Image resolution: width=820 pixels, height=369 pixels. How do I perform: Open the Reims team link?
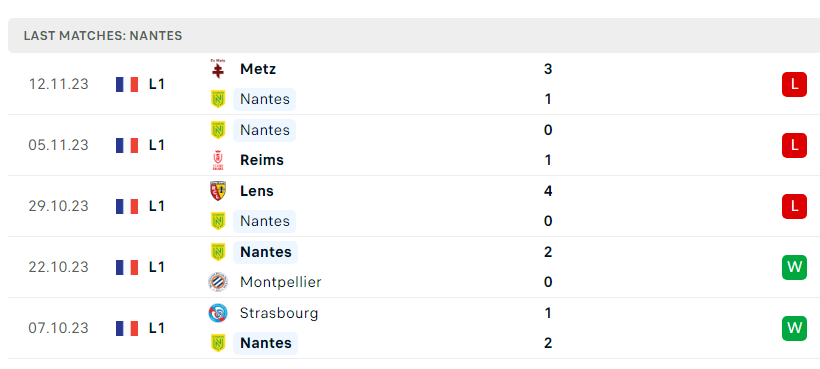point(261,160)
